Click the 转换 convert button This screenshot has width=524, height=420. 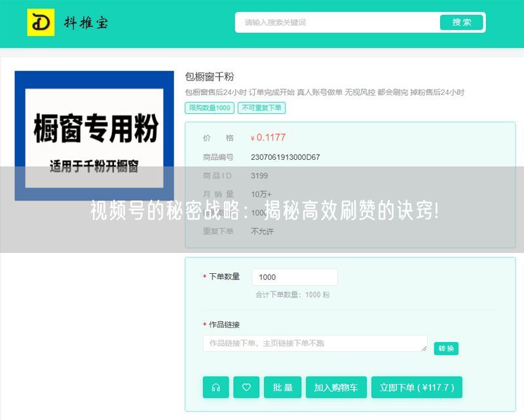click(447, 349)
